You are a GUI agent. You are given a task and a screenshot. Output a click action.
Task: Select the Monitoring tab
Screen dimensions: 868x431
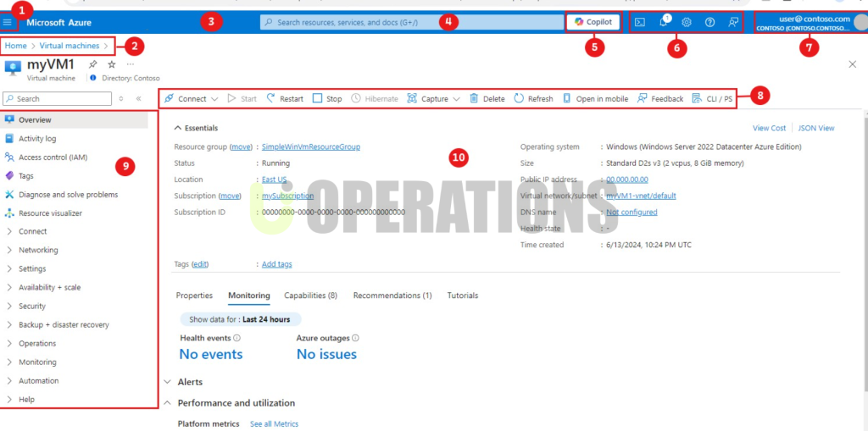[249, 296]
